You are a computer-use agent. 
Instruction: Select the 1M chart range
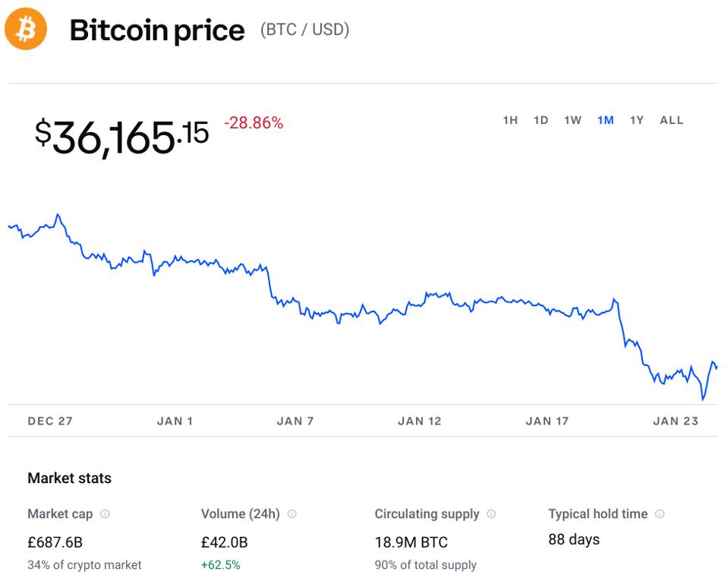(605, 120)
